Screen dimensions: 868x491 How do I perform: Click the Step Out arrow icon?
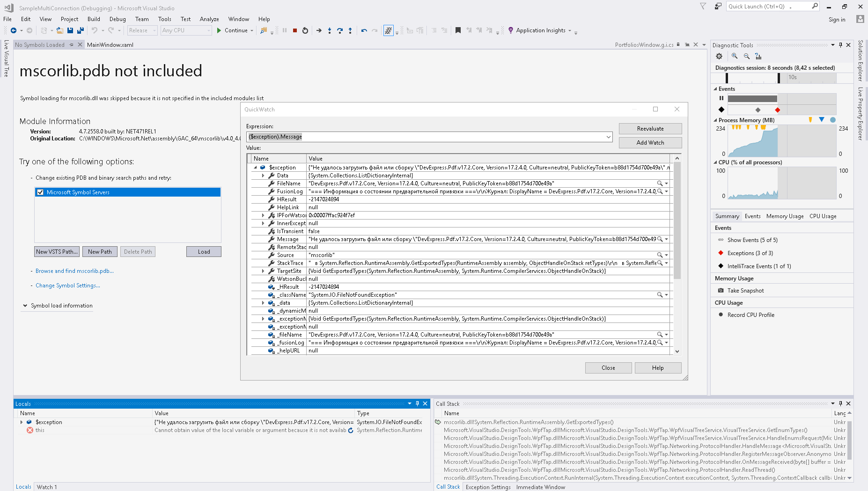click(350, 30)
